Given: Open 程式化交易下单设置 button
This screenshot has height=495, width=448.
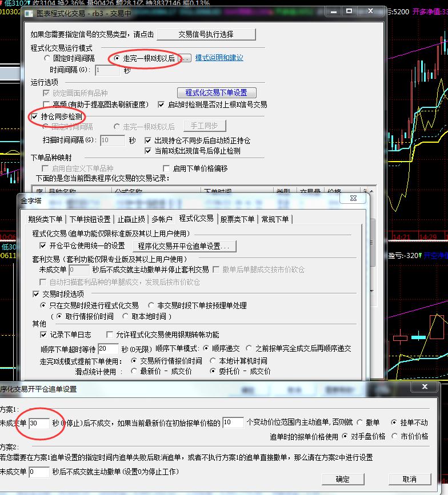Looking at the screenshot, I should coord(217,93).
